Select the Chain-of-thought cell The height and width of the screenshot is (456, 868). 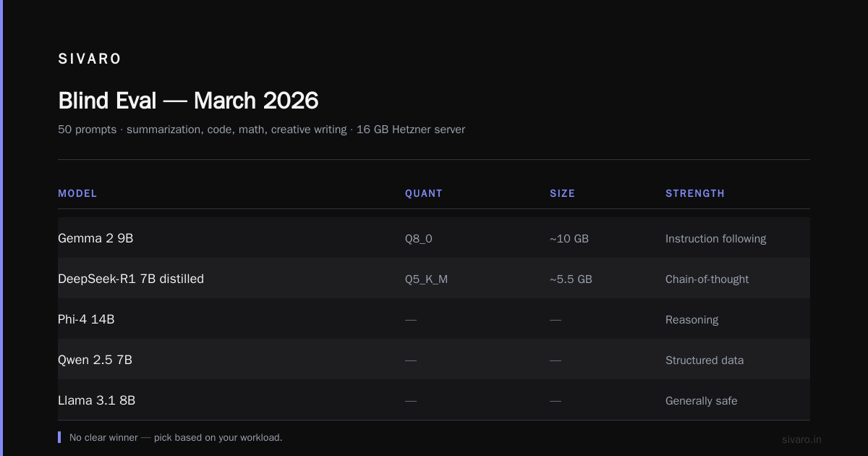[707, 279]
